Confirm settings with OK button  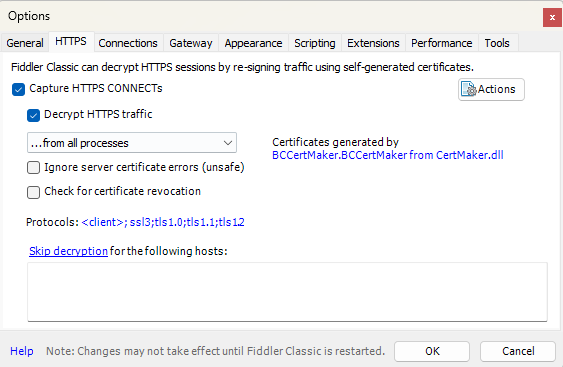[432, 351]
